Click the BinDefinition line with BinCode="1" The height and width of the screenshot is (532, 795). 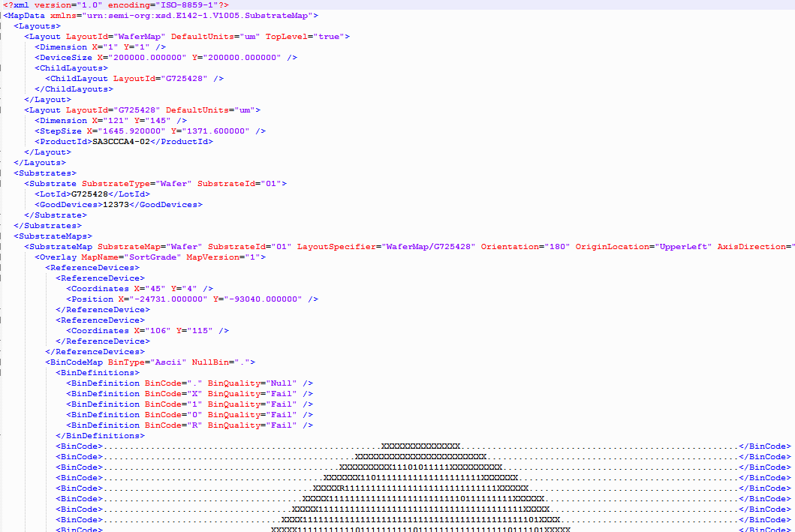click(189, 404)
